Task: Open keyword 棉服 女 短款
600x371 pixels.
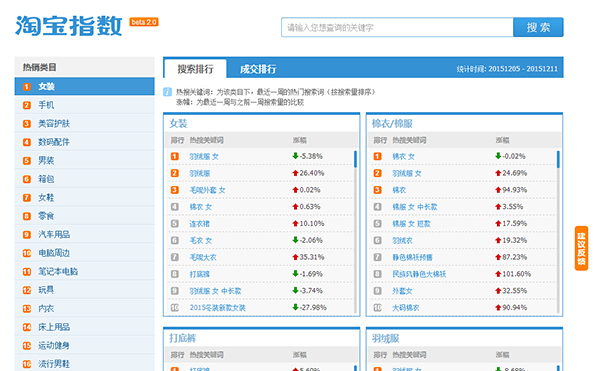Action: click(x=411, y=224)
